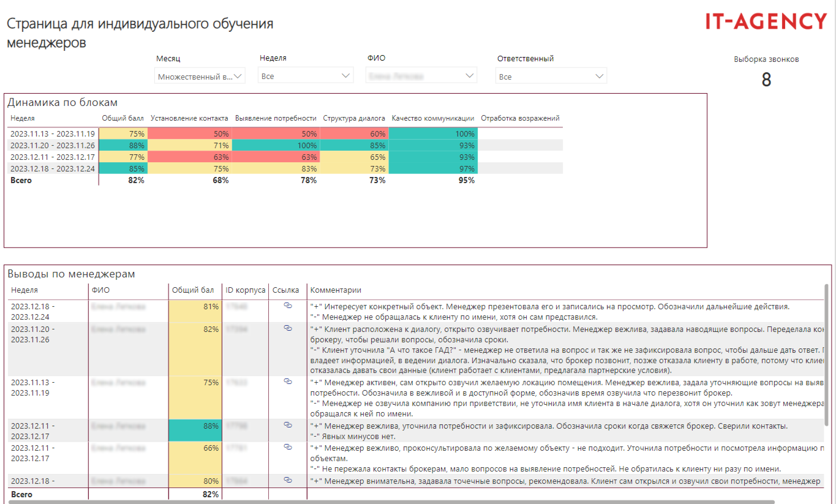The image size is (836, 504).
Task: Click the 66% score in Выводы table
Action: click(x=195, y=457)
